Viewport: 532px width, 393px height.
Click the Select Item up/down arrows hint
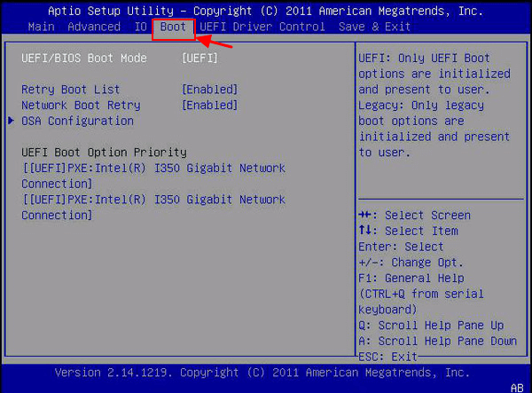pyautogui.click(x=408, y=232)
